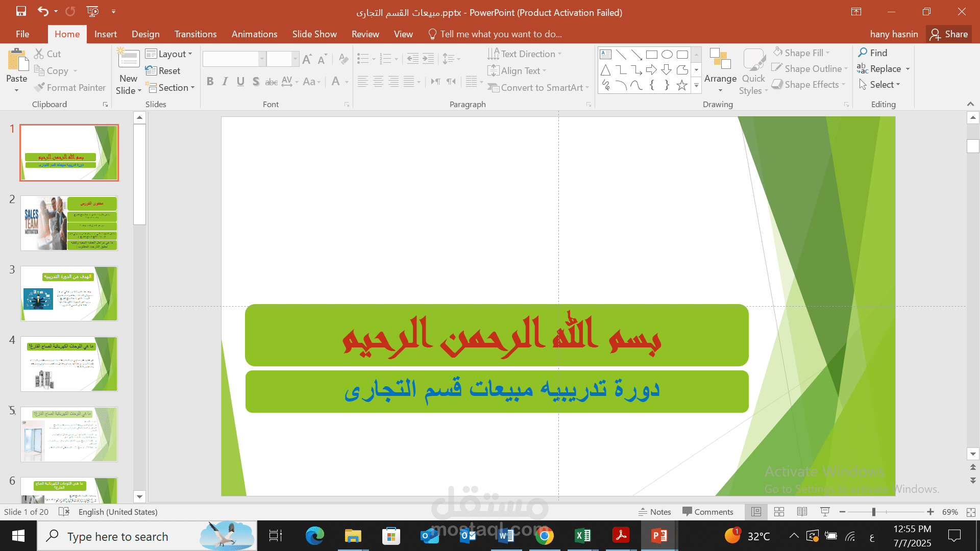Expand the shapes gallery More arrow
Image resolution: width=980 pixels, height=551 pixels.
click(x=696, y=86)
